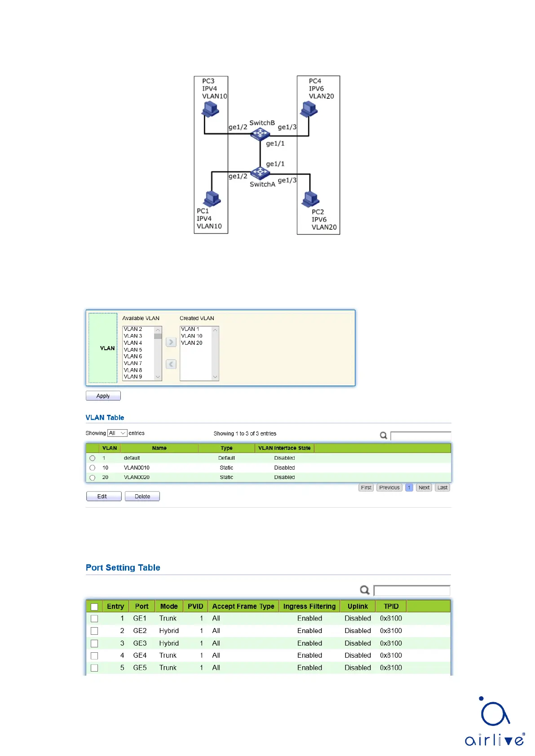
Task: Click the move-left arrow to remove VLAN
Action: tap(171, 364)
